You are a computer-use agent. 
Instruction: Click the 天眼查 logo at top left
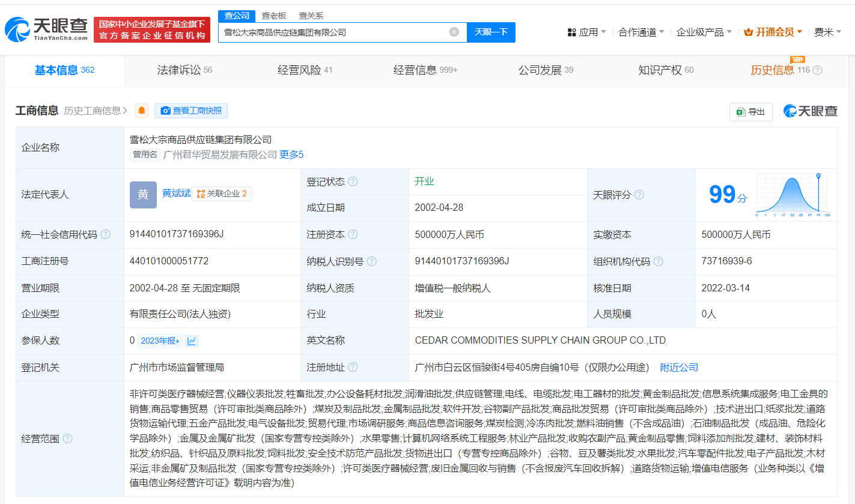46,29
